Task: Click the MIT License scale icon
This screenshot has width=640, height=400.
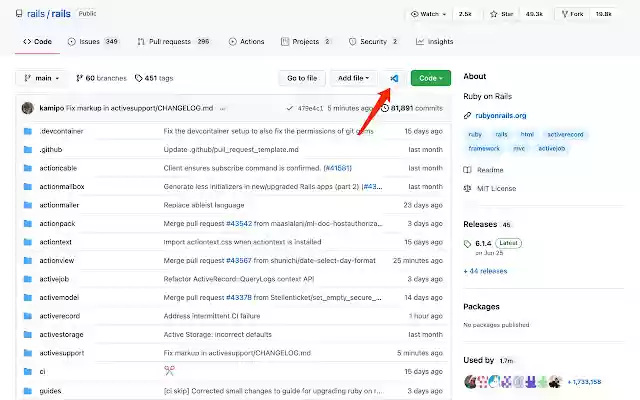Action: pos(468,187)
